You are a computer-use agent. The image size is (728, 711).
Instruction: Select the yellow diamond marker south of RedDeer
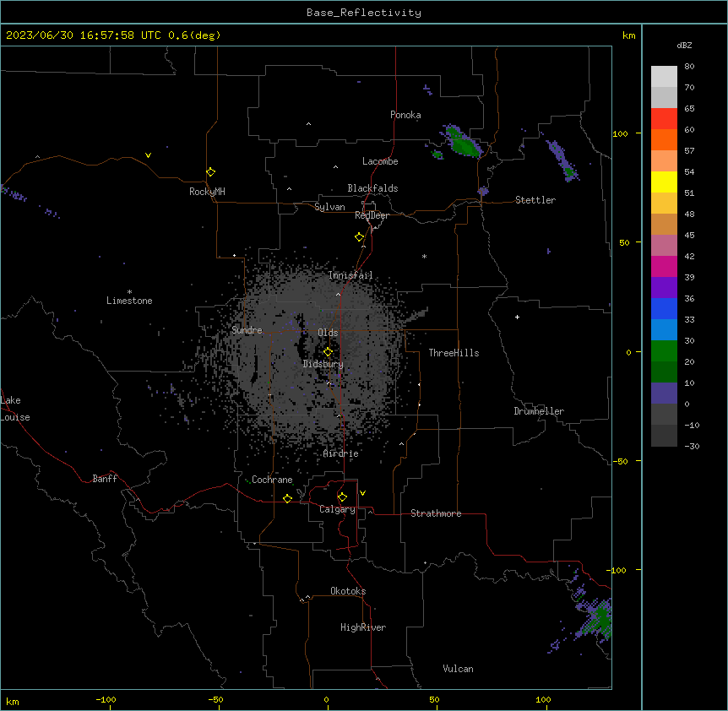(x=359, y=237)
